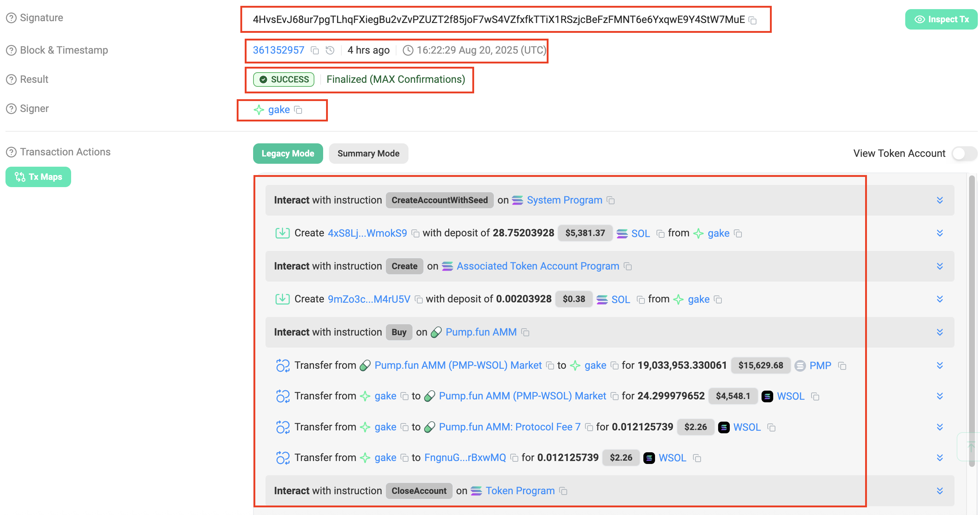Open the Inspect Tx button

[x=941, y=19]
